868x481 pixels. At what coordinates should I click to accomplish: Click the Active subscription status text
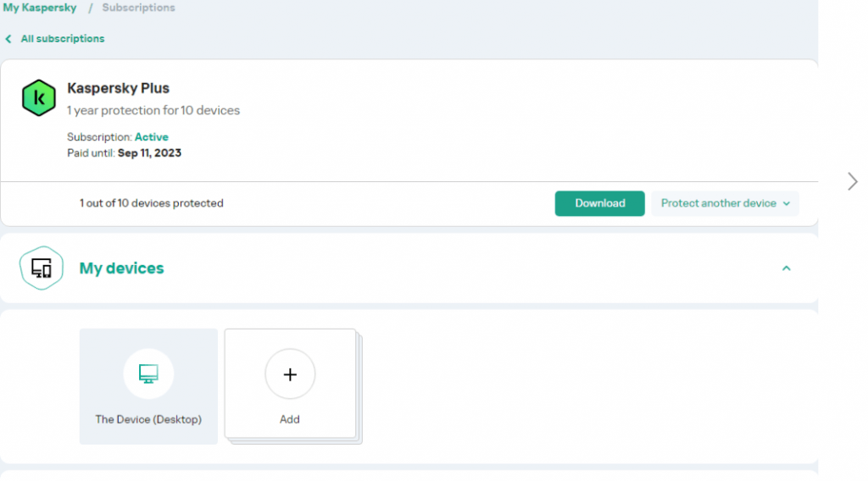(152, 137)
